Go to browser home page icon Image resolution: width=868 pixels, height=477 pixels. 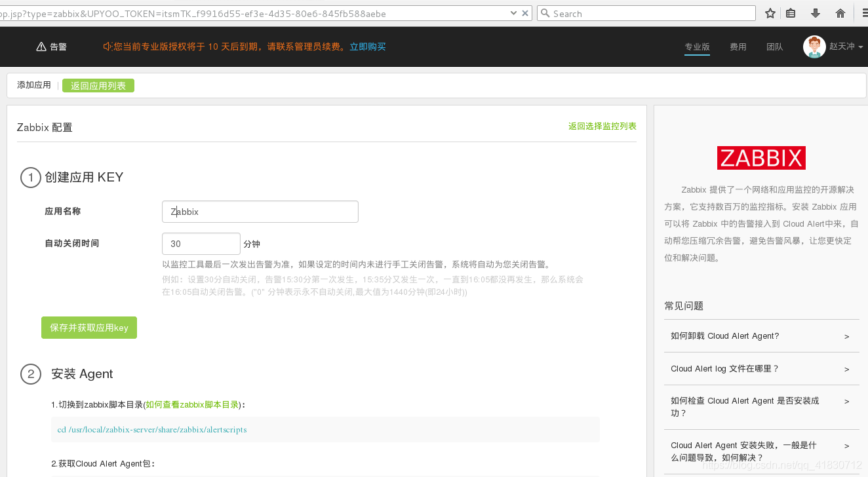(840, 13)
